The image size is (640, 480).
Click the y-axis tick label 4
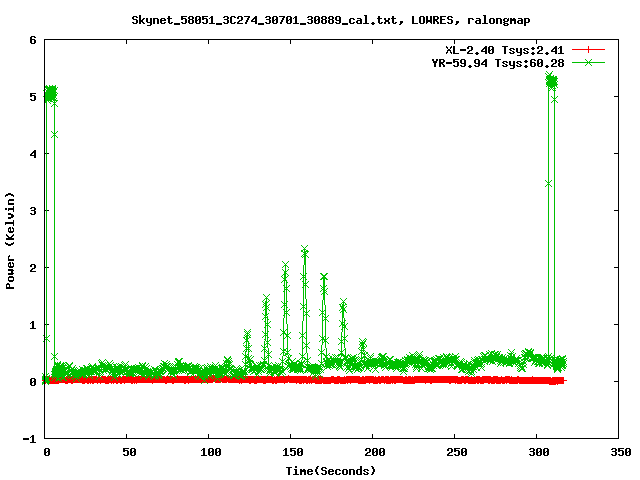[x=33, y=154]
